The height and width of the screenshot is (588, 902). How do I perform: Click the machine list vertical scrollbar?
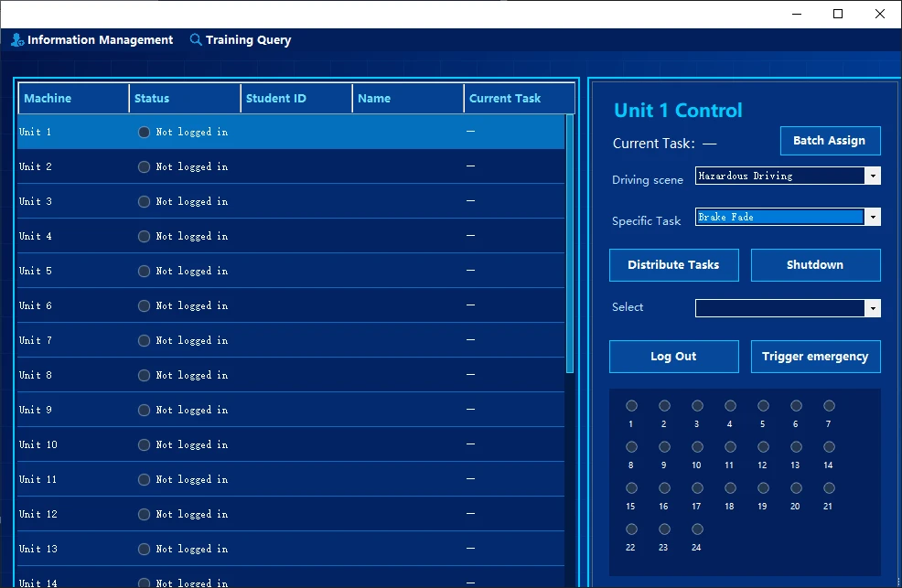tap(570, 244)
